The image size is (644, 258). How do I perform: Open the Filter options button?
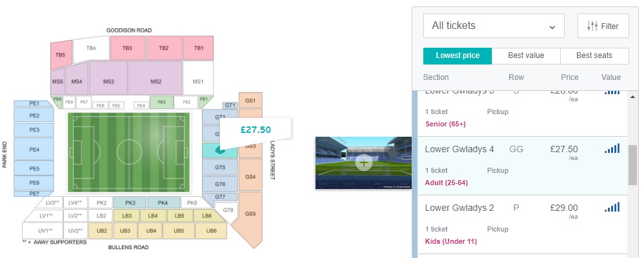point(603,26)
